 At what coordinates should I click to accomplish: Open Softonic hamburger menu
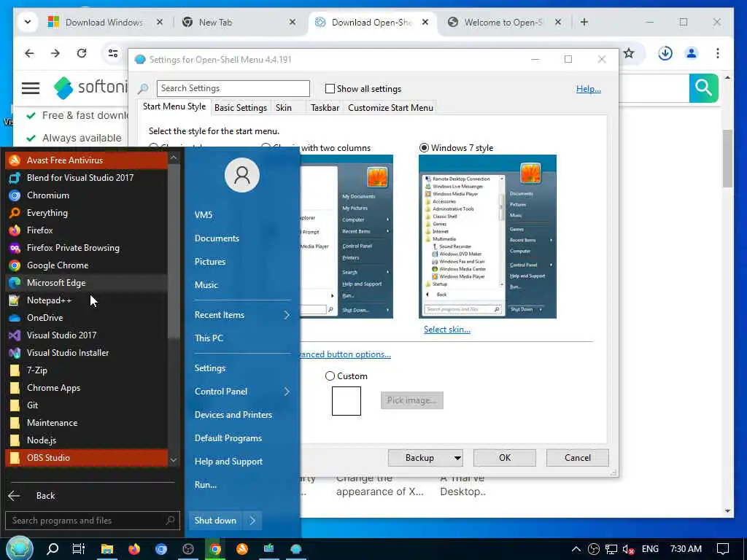[31, 88]
